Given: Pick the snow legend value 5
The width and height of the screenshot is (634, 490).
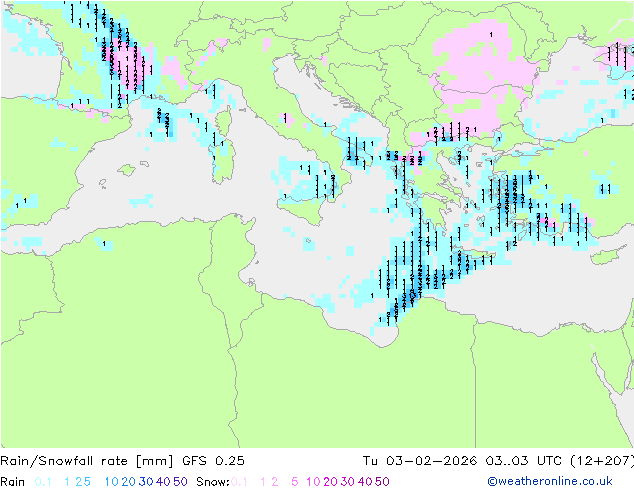Looking at the screenshot, I should tap(295, 482).
